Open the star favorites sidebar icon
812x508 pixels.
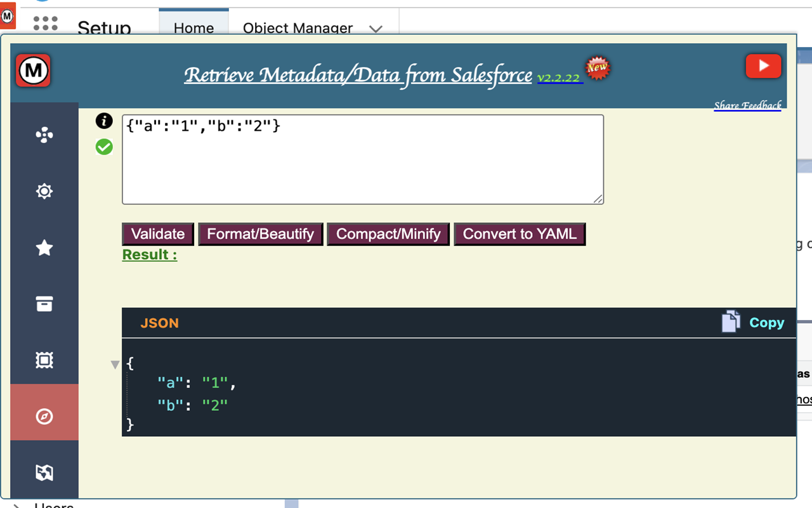click(x=44, y=248)
